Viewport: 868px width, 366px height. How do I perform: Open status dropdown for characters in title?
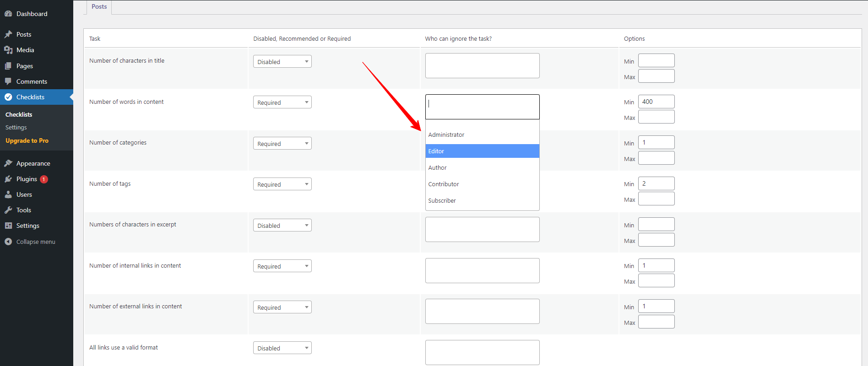(282, 61)
